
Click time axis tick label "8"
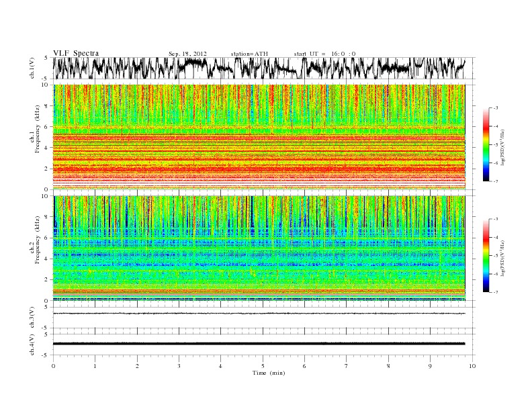(x=388, y=366)
